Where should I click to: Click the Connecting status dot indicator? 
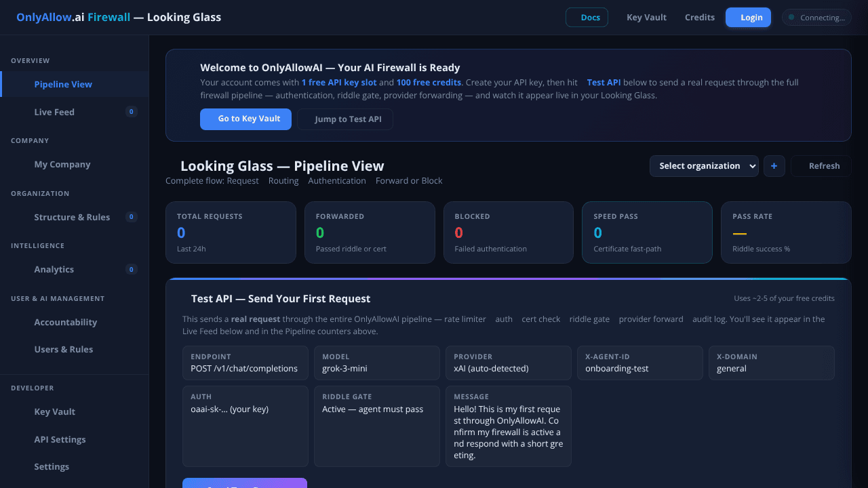(x=791, y=18)
